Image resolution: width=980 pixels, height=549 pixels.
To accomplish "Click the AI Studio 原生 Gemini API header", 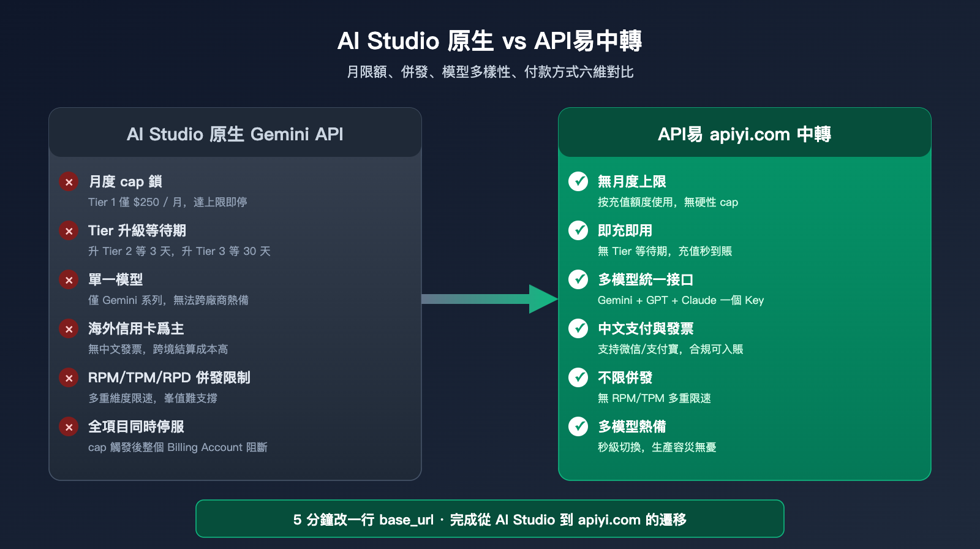I will click(x=235, y=133).
